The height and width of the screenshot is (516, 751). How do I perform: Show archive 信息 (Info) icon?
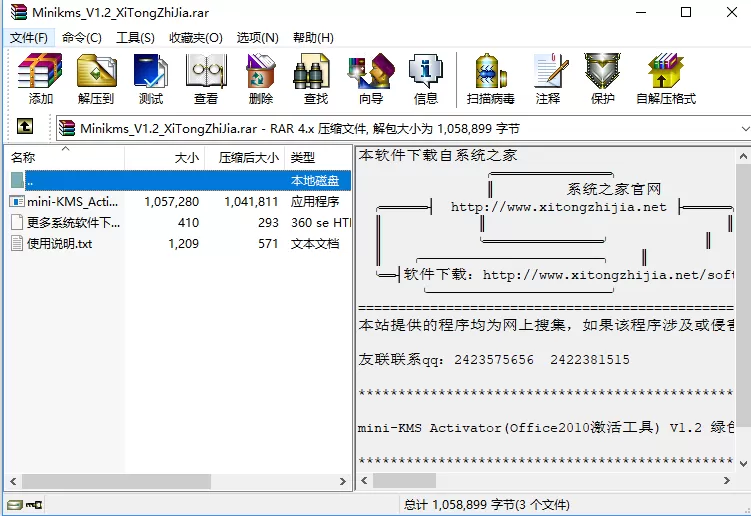426,79
